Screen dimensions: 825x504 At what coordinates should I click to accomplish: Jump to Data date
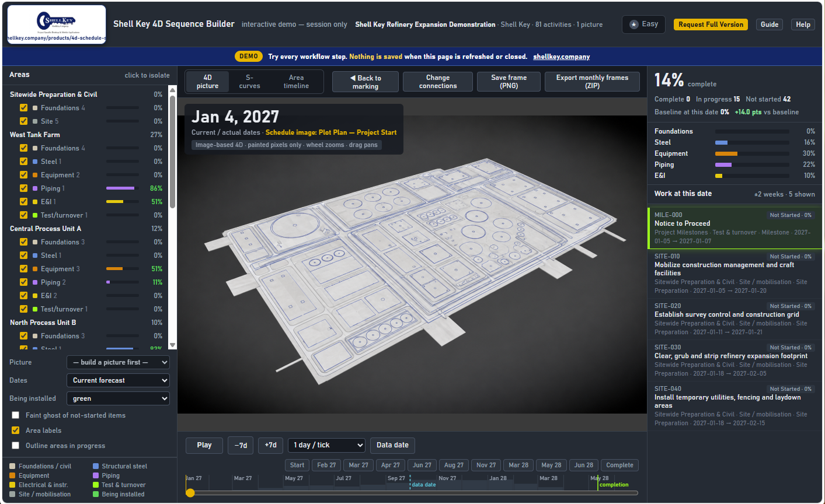pyautogui.click(x=392, y=445)
